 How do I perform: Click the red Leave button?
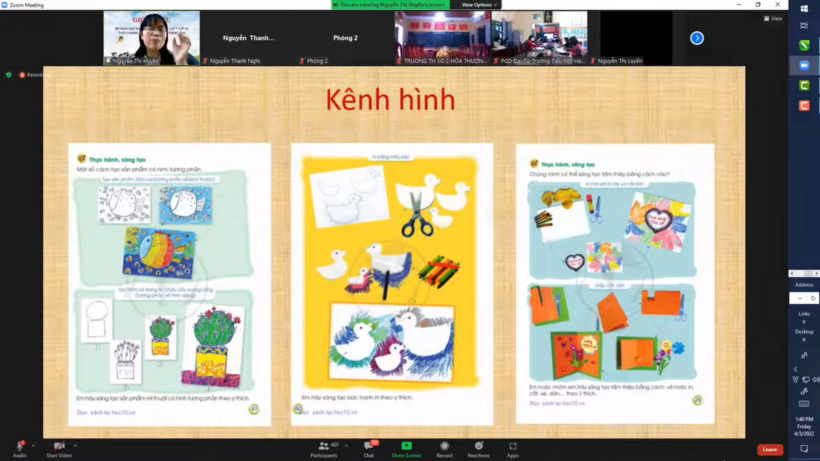point(769,449)
